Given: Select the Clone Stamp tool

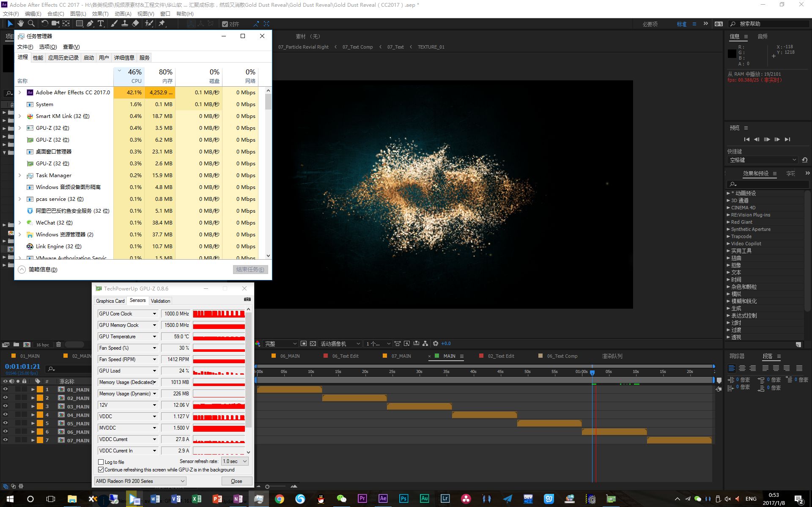Looking at the screenshot, I should coord(125,24).
